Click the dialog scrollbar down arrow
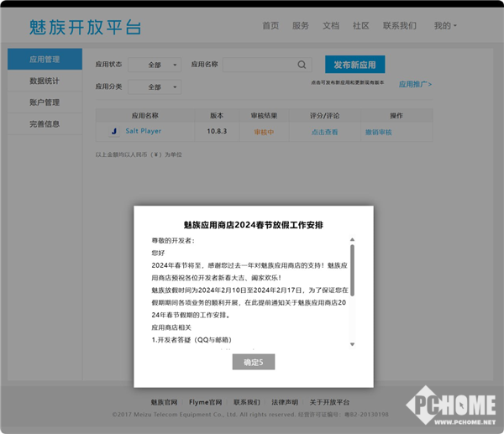This screenshot has width=504, height=434. point(352,344)
